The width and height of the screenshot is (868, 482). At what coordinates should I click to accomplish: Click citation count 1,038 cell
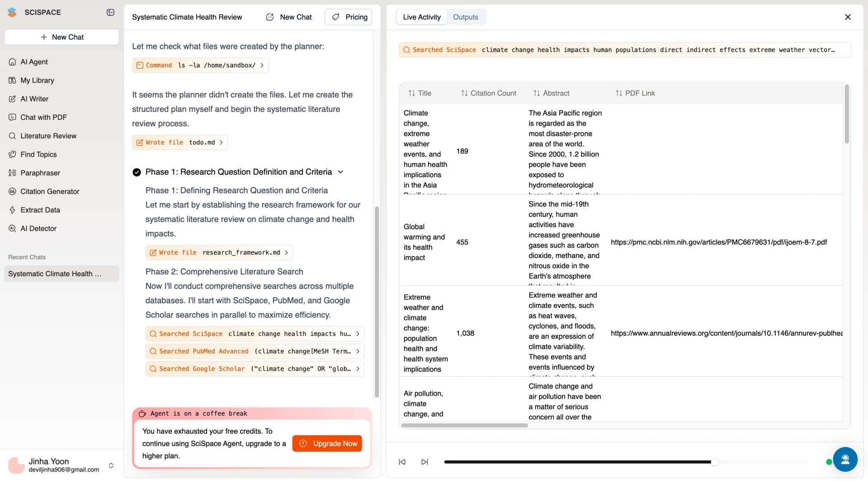pos(465,333)
